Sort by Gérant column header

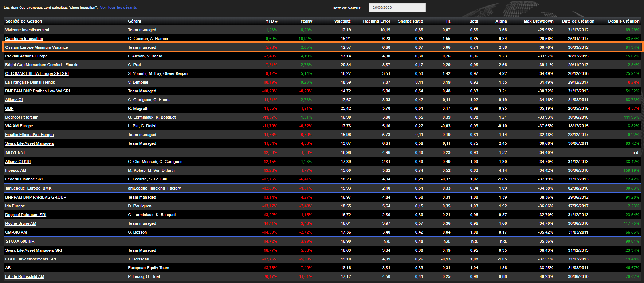134,21
